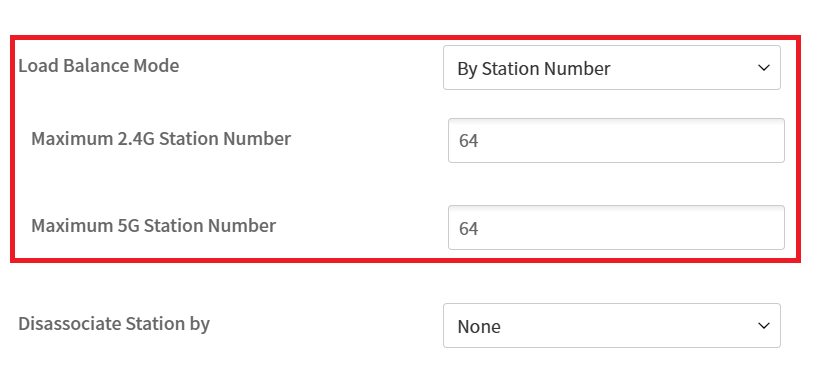The height and width of the screenshot is (377, 832).
Task: Click the Maximum 2.4G Station Number label
Action: pyautogui.click(x=161, y=139)
